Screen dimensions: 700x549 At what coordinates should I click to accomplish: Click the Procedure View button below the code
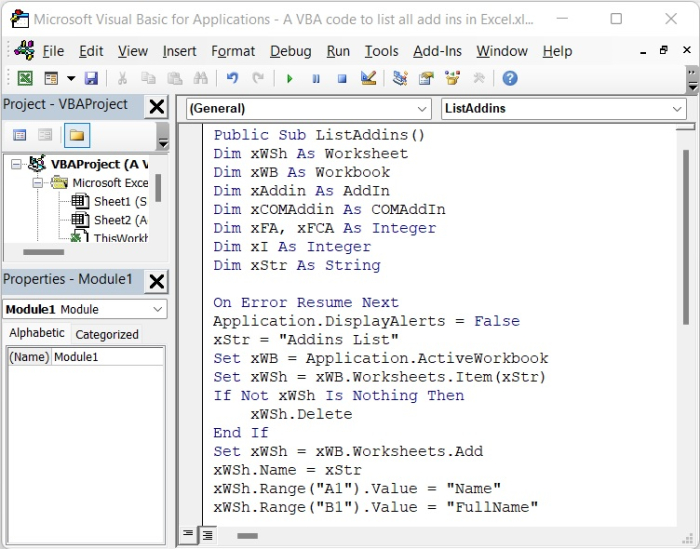point(188,534)
